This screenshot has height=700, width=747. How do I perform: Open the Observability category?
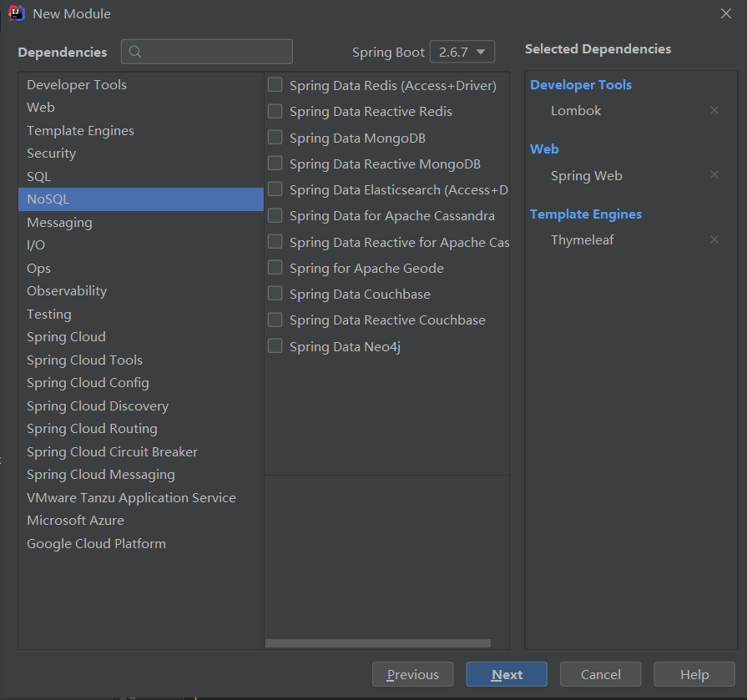point(140,291)
